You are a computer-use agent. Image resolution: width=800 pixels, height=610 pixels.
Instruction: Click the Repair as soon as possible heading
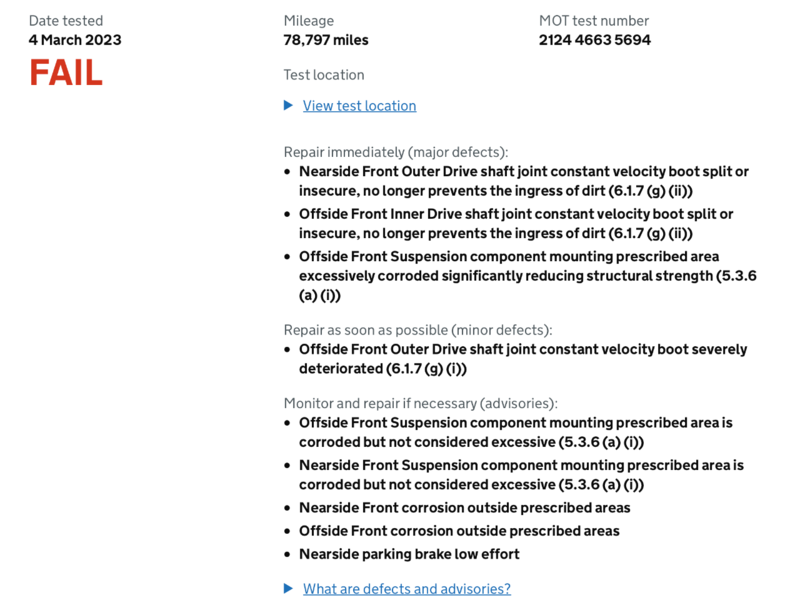418,330
